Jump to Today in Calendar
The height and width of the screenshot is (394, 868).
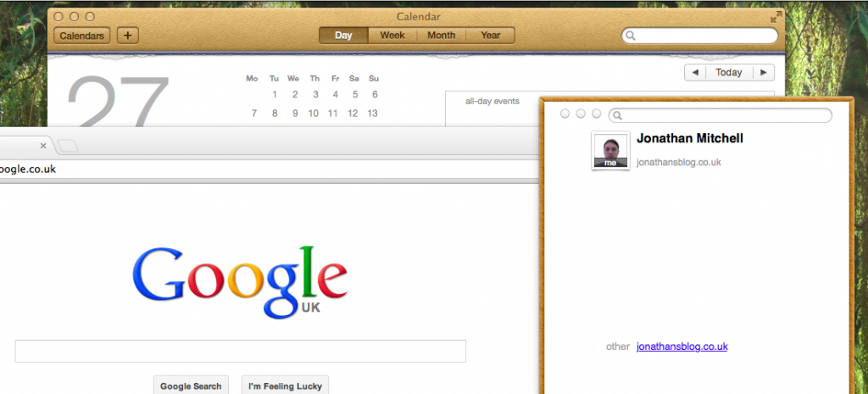728,73
